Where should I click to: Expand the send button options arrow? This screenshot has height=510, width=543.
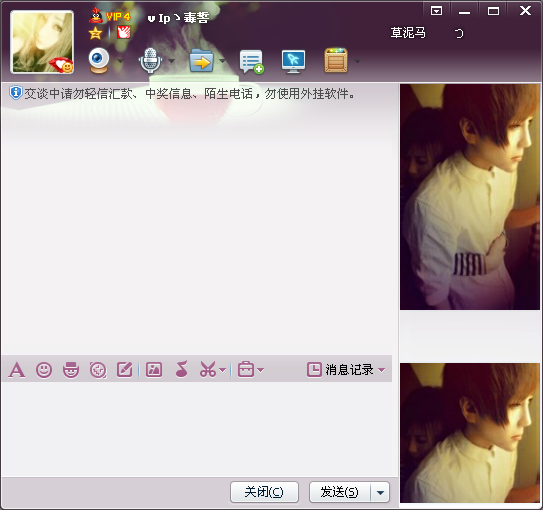tap(380, 492)
